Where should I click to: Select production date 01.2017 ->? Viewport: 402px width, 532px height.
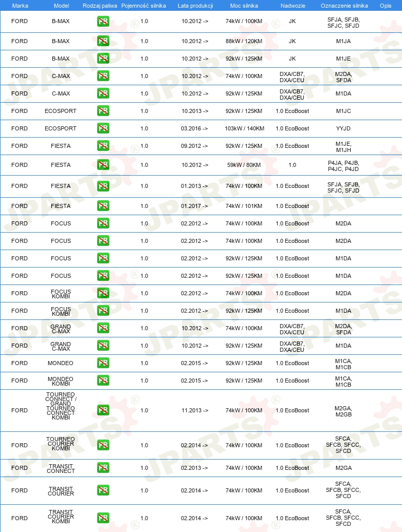tap(194, 206)
